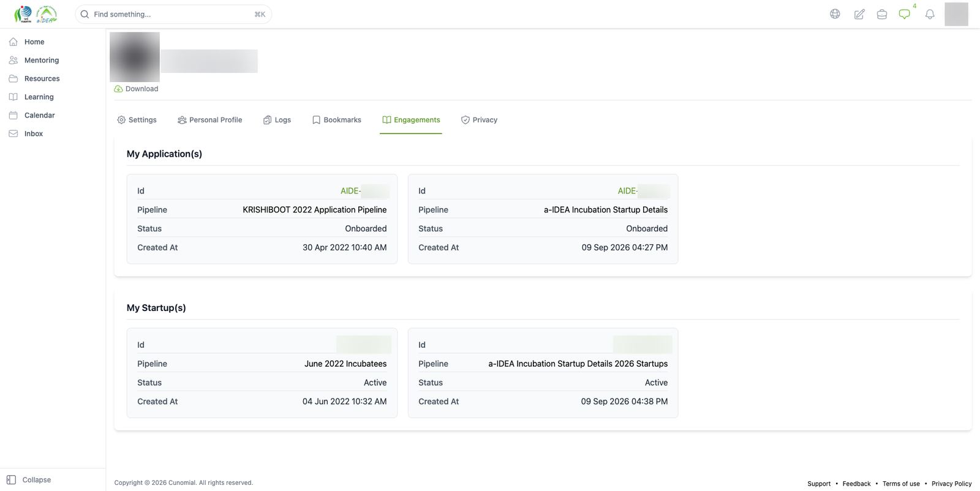Viewport: 980px width, 491px height.
Task: Select the Engagements tab
Action: click(411, 120)
